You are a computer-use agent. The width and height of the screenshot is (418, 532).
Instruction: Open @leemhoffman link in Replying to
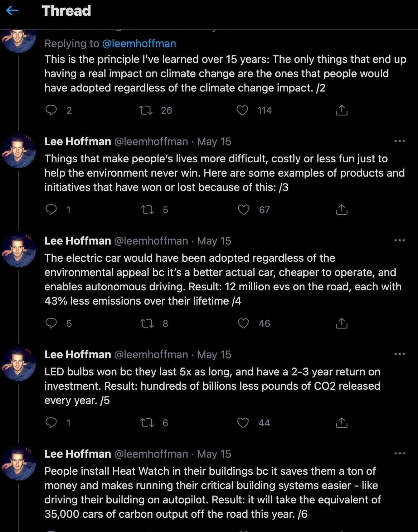pyautogui.click(x=139, y=44)
